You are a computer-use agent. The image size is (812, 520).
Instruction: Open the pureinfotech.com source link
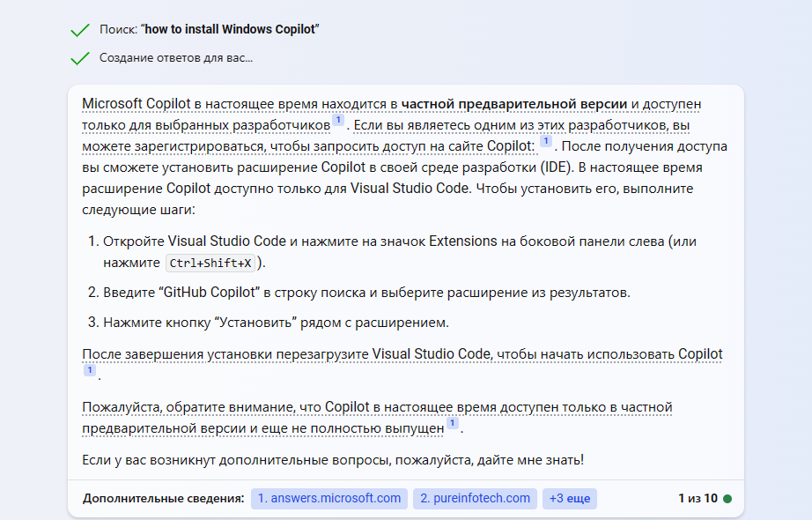click(x=475, y=498)
